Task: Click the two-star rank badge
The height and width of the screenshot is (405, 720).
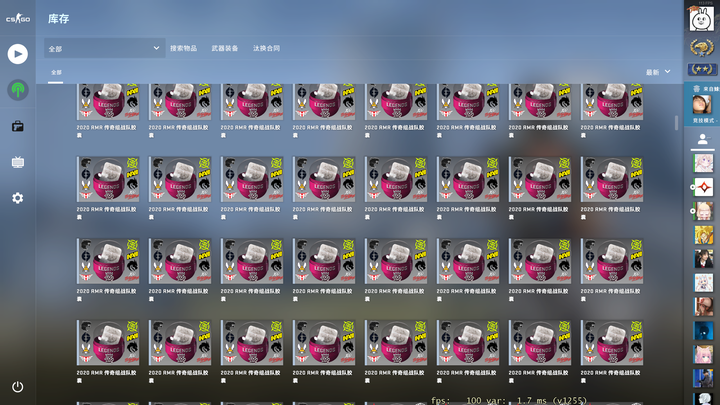Action: (701, 69)
